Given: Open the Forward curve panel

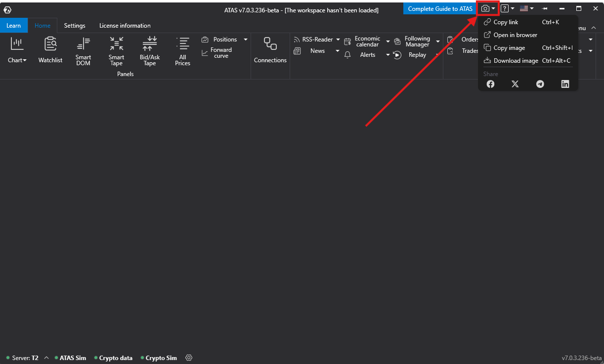Looking at the screenshot, I should pyautogui.click(x=216, y=53).
